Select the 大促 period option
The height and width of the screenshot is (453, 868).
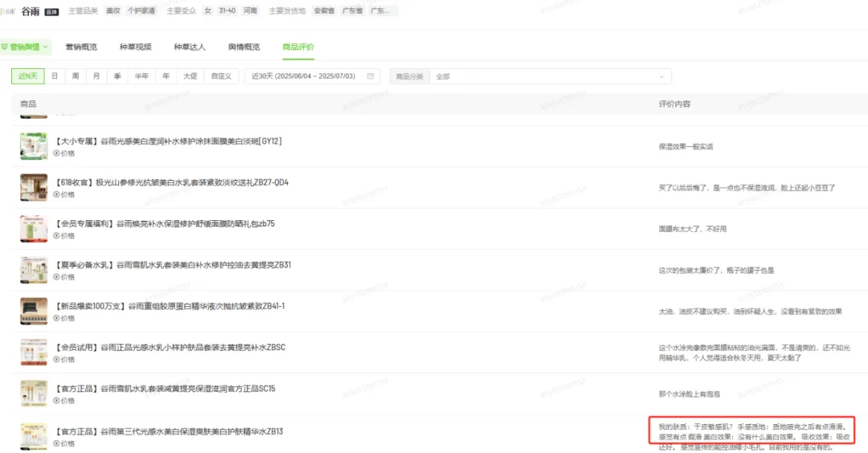pos(190,76)
